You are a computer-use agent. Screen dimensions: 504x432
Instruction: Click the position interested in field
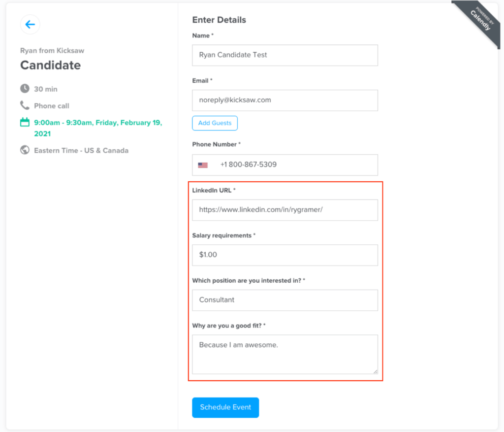(x=285, y=300)
